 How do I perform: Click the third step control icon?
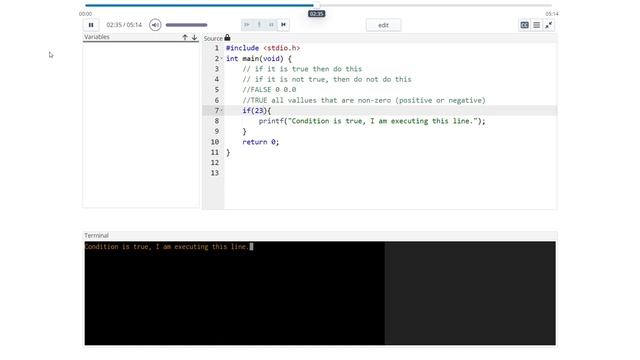271,24
